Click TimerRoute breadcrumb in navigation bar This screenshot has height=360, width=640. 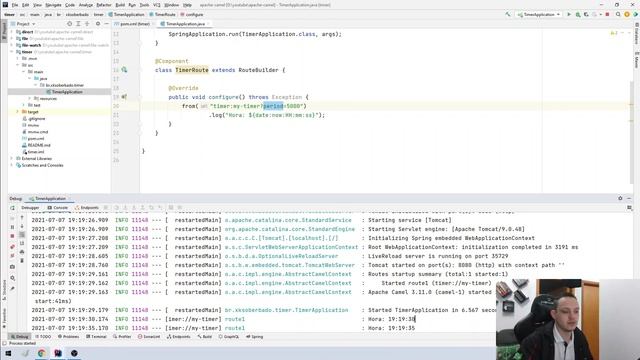[162, 14]
